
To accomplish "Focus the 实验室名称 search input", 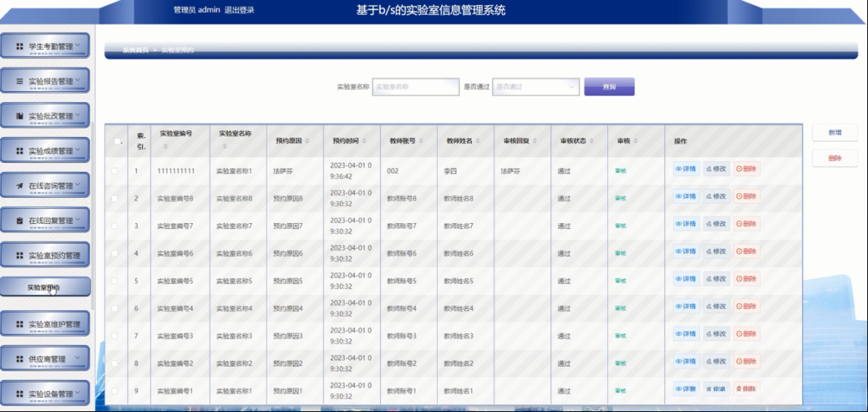I will (x=415, y=87).
